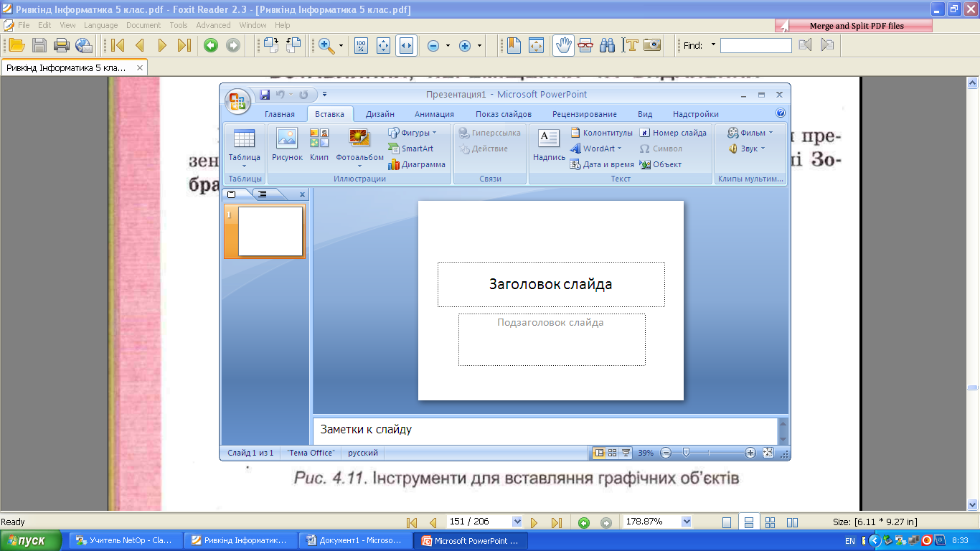This screenshot has width=980, height=551.
Task: Click the grey Next View arrow in top toolbar
Action: pyautogui.click(x=232, y=45)
